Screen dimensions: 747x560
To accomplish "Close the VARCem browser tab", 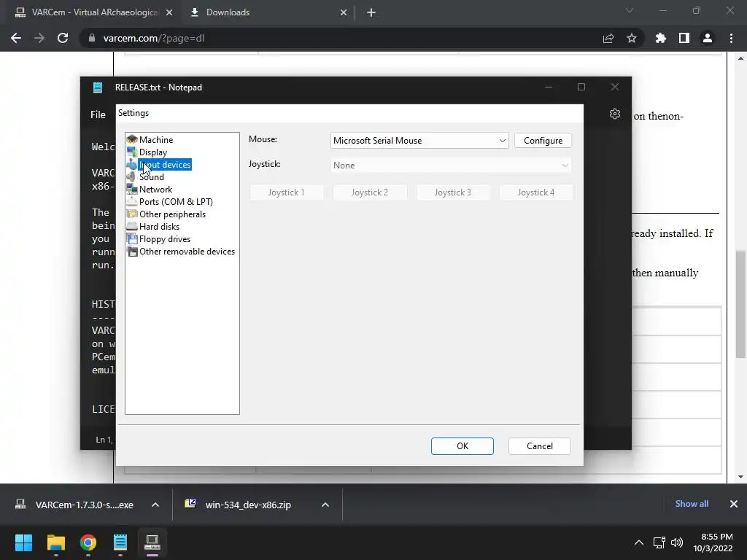I will click(x=169, y=12).
